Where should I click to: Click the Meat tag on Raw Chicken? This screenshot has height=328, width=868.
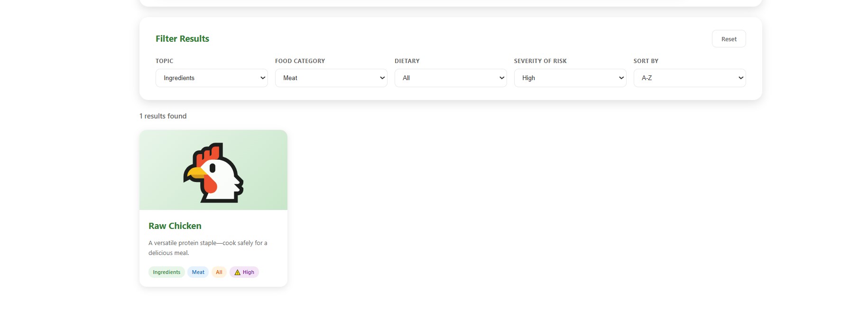(x=198, y=272)
